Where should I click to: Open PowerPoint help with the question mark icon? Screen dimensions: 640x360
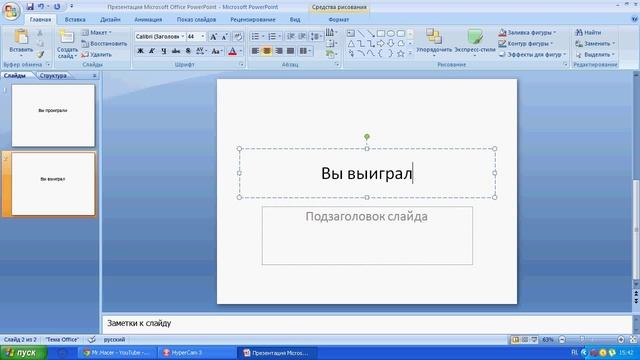pos(634,19)
